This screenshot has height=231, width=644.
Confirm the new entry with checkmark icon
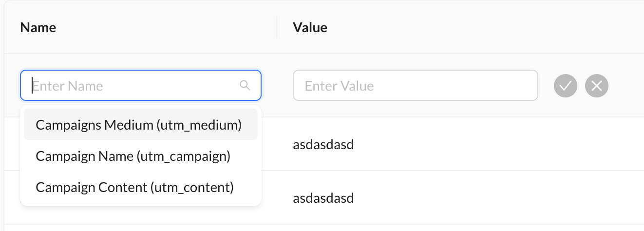(566, 86)
